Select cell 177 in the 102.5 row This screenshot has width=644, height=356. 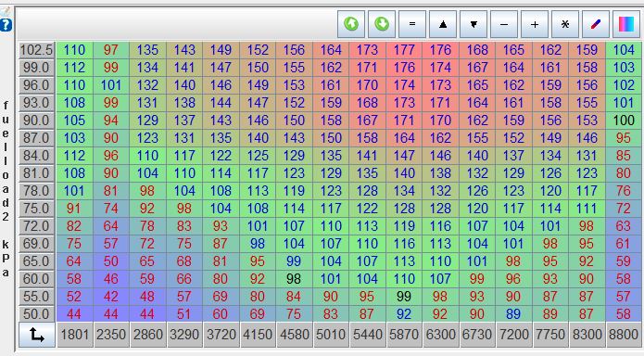tap(404, 50)
